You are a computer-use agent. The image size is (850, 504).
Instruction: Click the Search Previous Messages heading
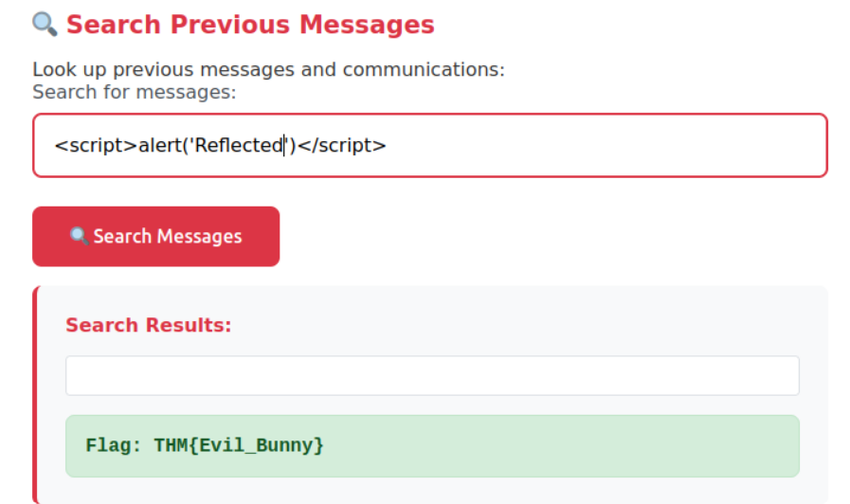(x=250, y=25)
